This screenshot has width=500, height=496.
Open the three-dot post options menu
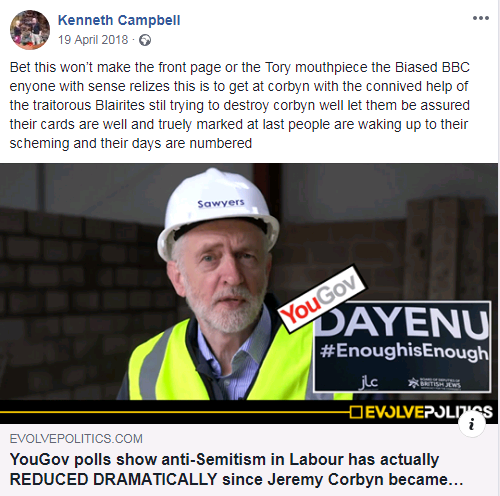[481, 18]
